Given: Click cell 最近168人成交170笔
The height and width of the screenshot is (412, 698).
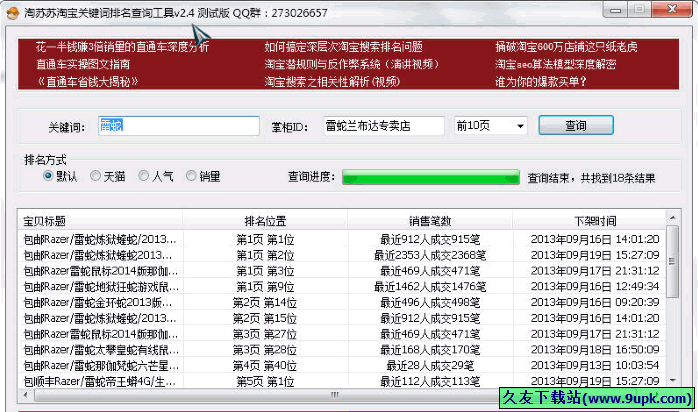Looking at the screenshot, I should pyautogui.click(x=430, y=350).
